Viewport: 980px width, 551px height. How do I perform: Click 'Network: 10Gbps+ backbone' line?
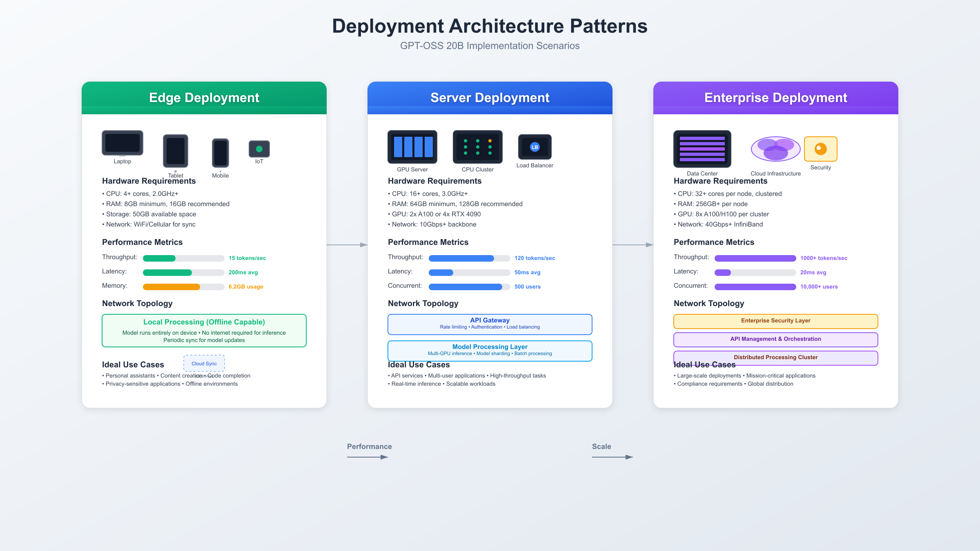(432, 224)
